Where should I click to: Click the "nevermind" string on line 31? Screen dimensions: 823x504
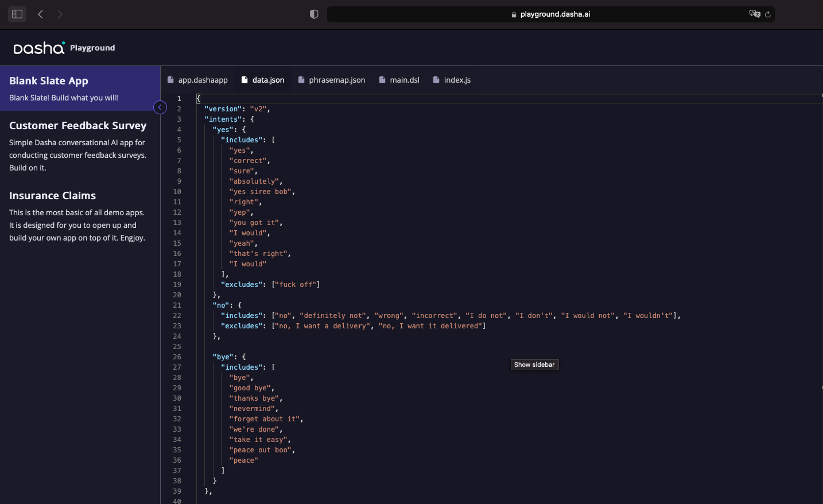[x=252, y=409]
